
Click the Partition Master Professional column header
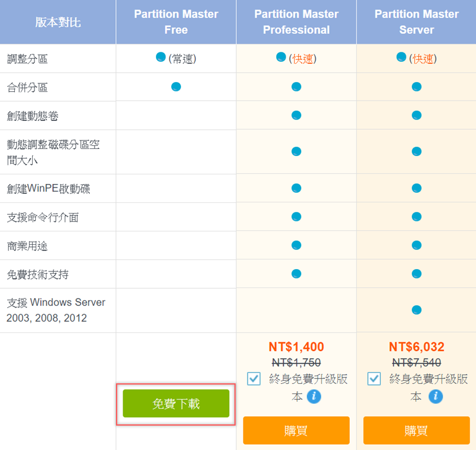[296, 22]
